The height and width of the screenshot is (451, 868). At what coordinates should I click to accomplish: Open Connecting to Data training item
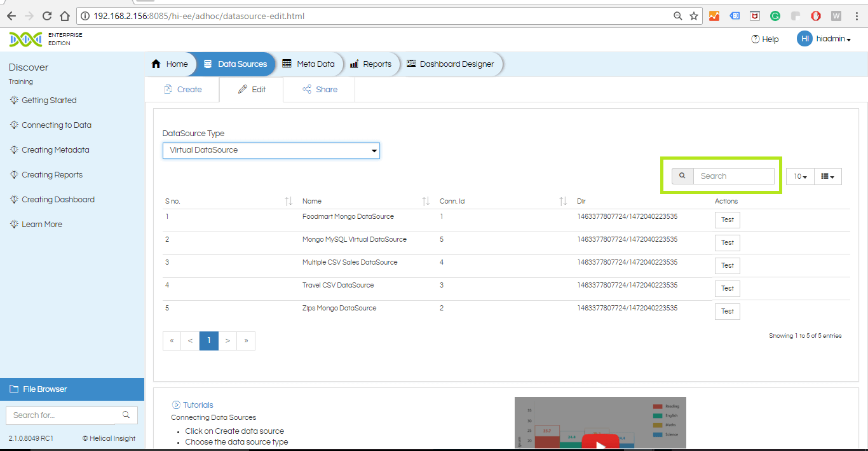point(51,125)
